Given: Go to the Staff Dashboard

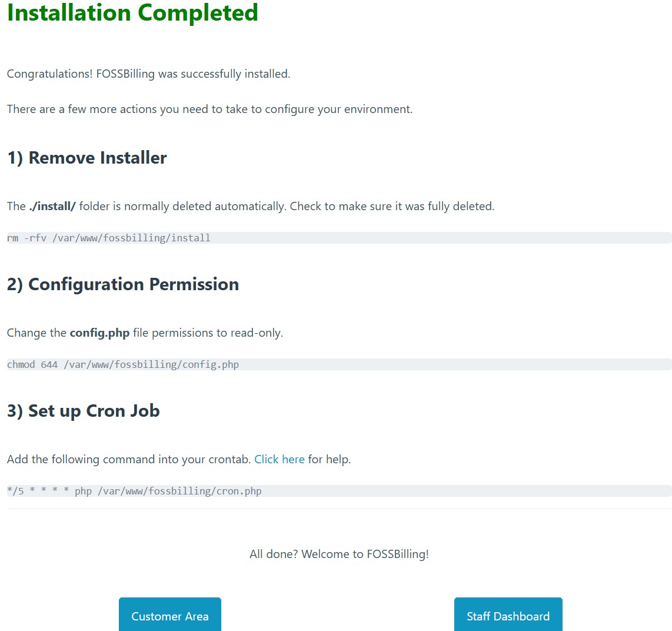Looking at the screenshot, I should click(x=508, y=615).
